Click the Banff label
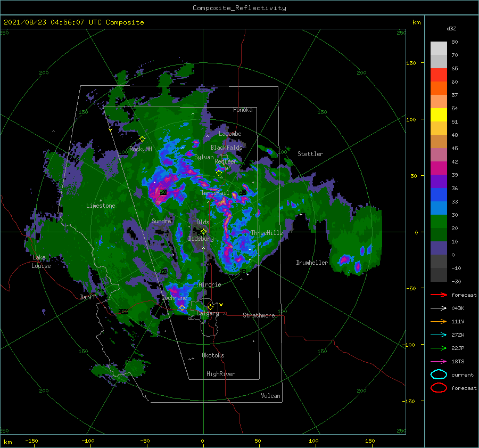The height and width of the screenshot is (448, 479). pos(88,297)
